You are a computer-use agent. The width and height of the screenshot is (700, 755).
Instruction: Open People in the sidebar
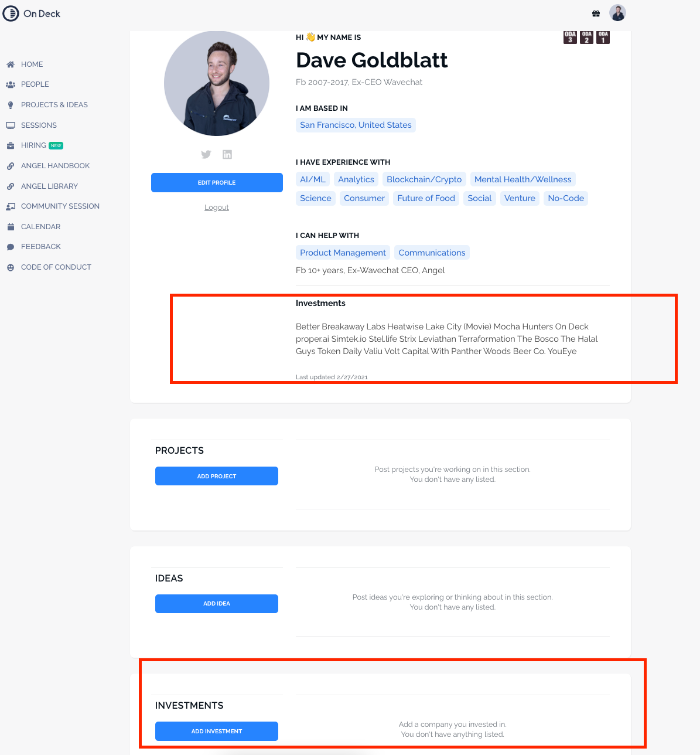point(35,84)
